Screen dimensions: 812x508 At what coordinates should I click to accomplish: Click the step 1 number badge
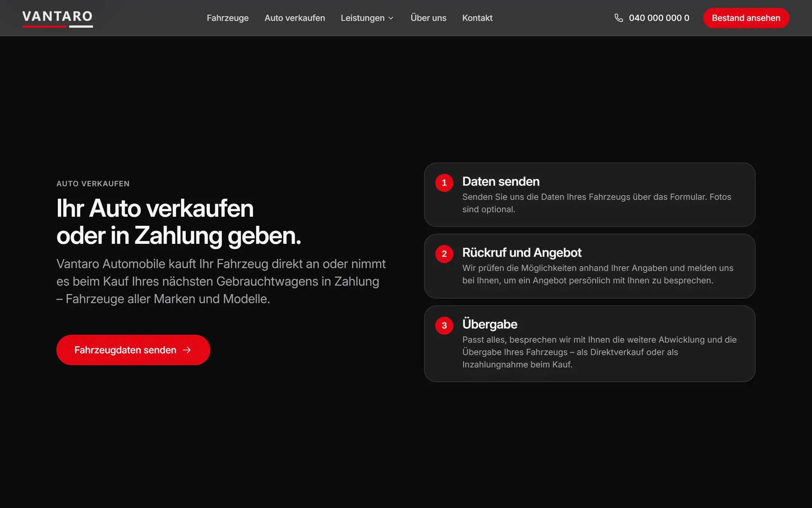[x=444, y=183]
